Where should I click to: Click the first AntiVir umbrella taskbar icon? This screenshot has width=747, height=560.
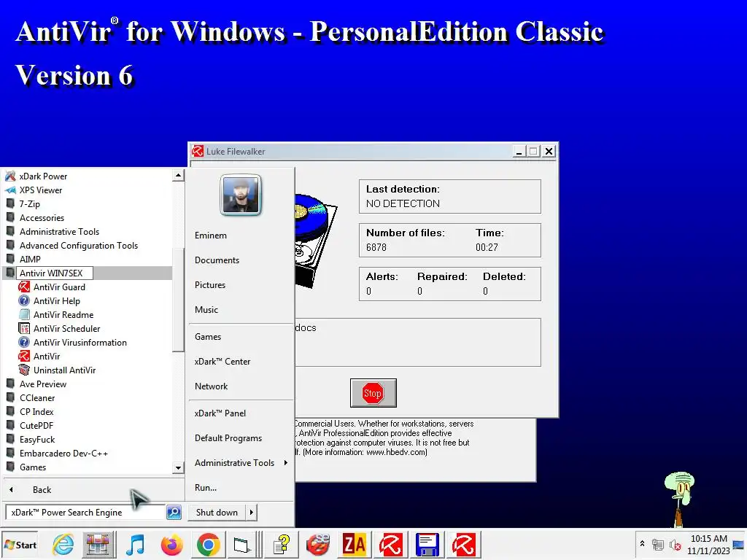[x=391, y=545]
